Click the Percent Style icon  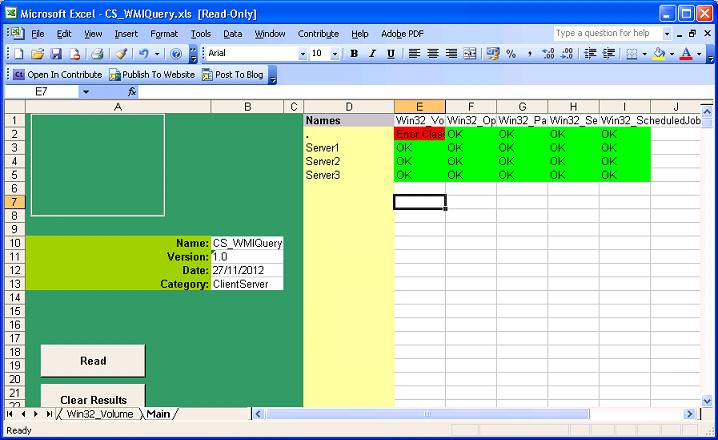(511, 54)
